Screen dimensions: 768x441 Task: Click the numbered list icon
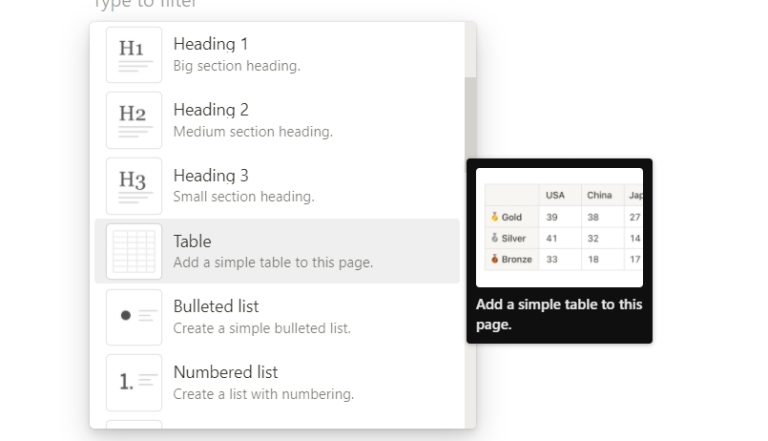[x=134, y=382]
